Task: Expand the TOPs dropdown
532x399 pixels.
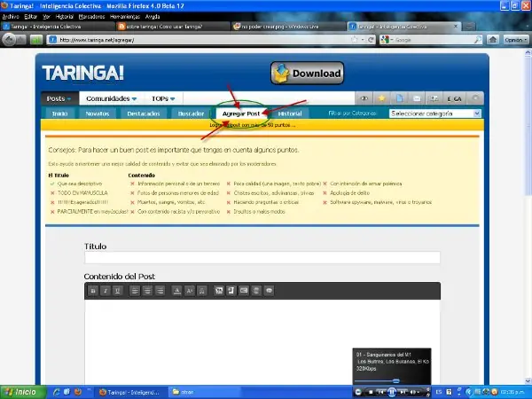Action: 163,98
